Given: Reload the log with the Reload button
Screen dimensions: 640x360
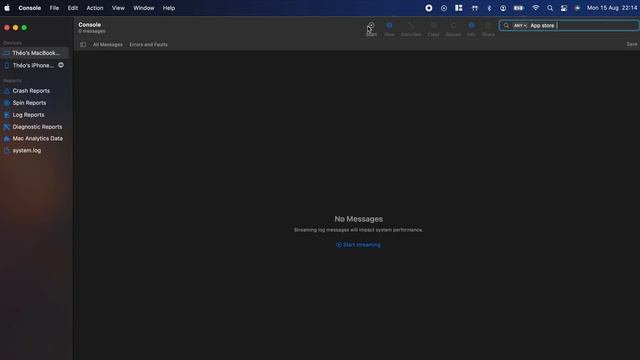Looking at the screenshot, I should coord(453,29).
